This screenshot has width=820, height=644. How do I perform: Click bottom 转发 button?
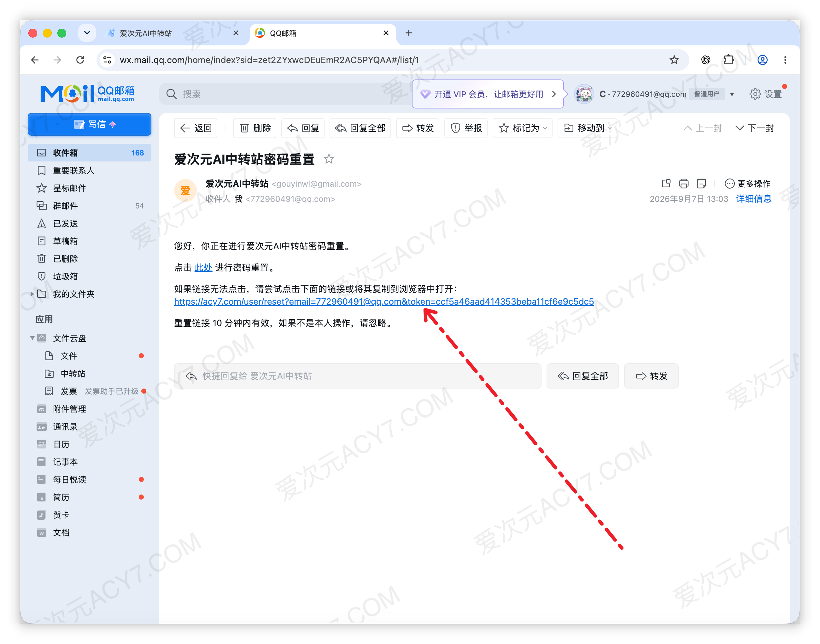click(651, 376)
